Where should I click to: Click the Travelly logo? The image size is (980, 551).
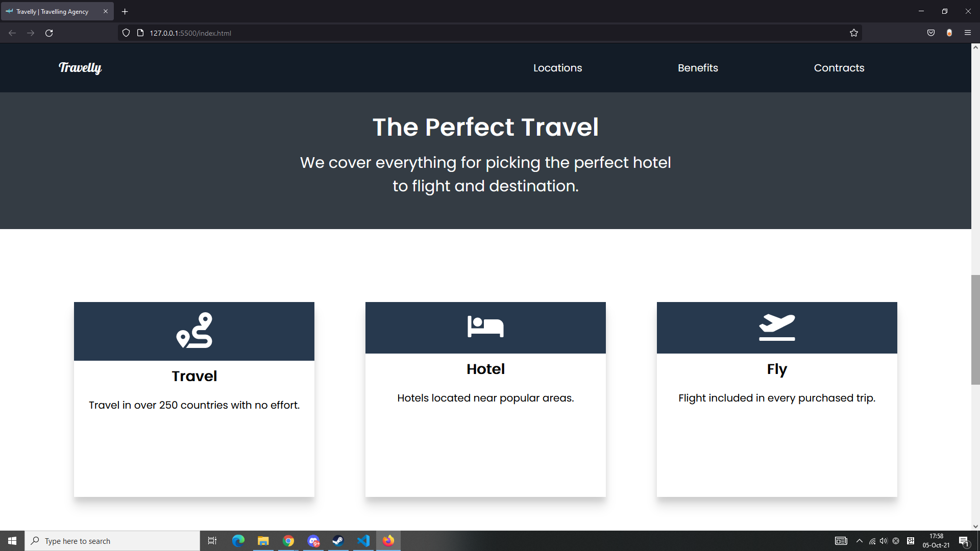(x=80, y=68)
